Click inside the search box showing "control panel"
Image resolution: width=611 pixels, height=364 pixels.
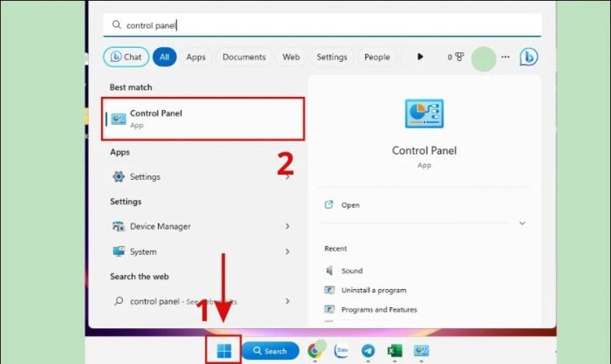click(322, 25)
